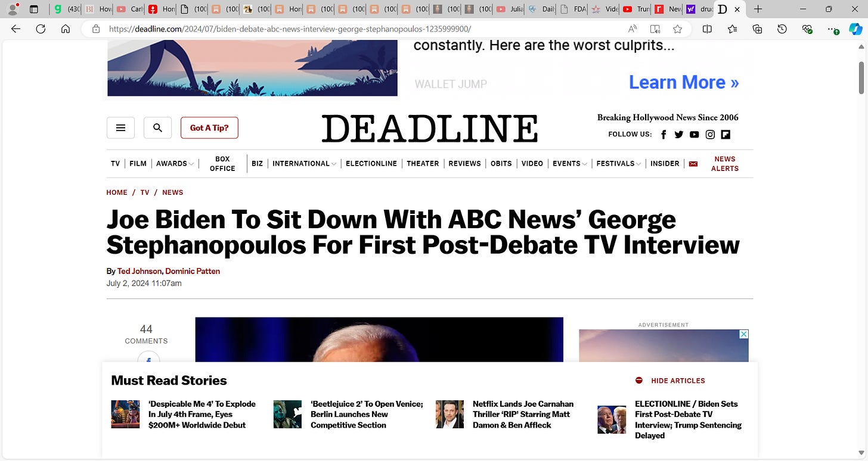Click the newsletter envelope icon
The height and width of the screenshot is (461, 868).
693,164
